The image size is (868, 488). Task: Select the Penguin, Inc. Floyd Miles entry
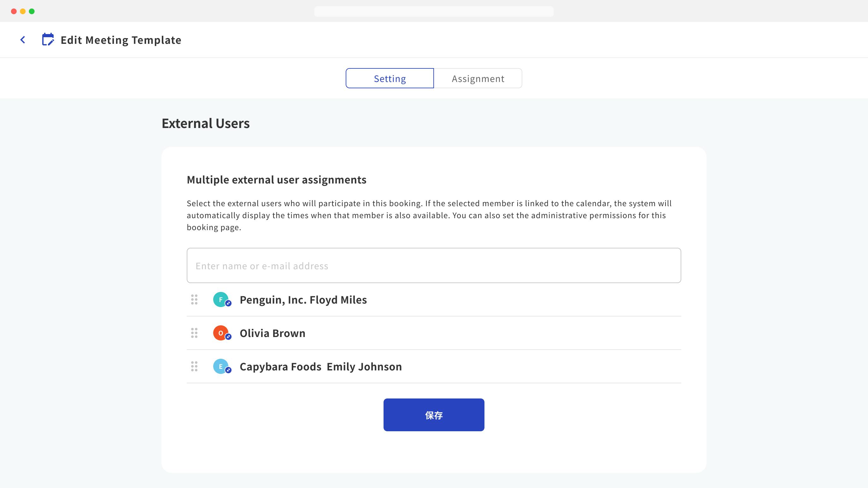pos(303,300)
